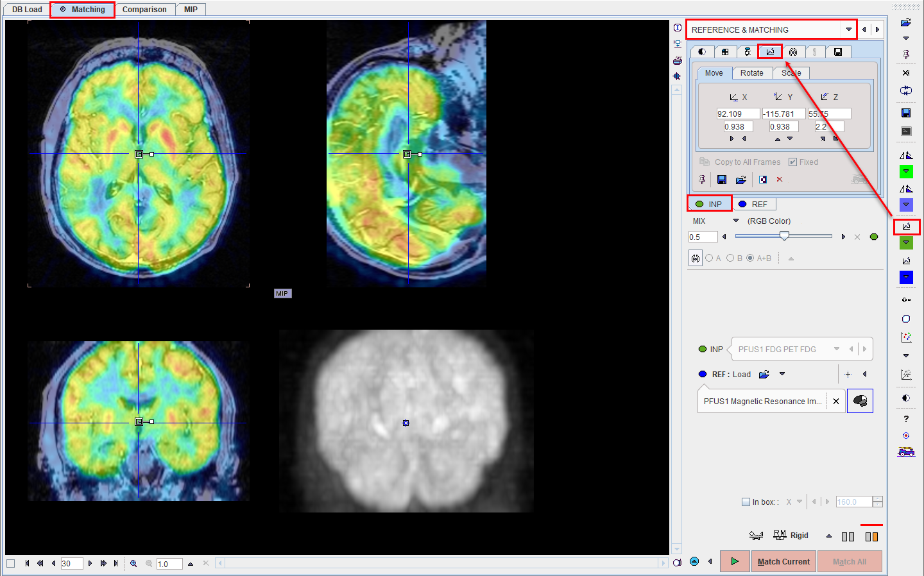Screen dimensions: 924x576
Task: Click the scatter plot icon in right sidebar
Action: pos(906,337)
